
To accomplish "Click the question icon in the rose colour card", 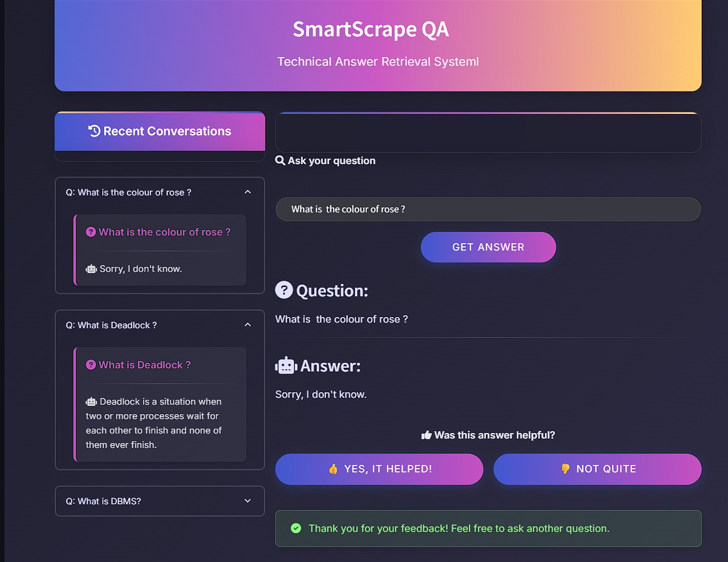I will coord(91,232).
